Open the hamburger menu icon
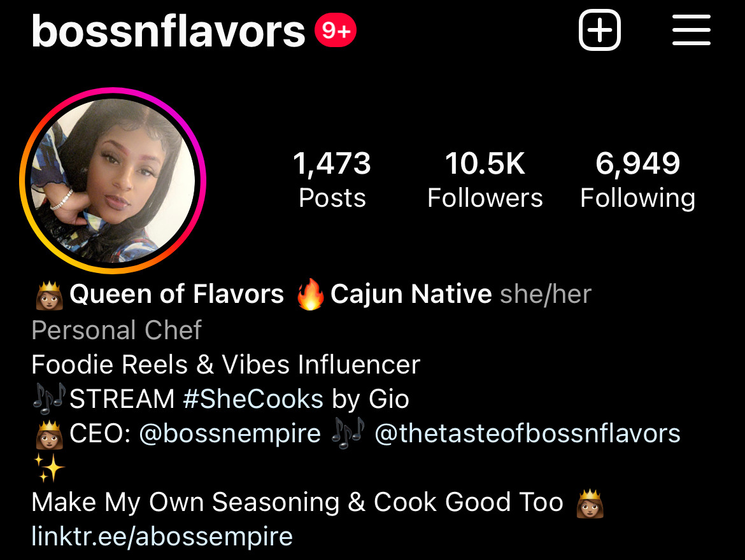Screen dimensions: 745x560 tap(692, 30)
